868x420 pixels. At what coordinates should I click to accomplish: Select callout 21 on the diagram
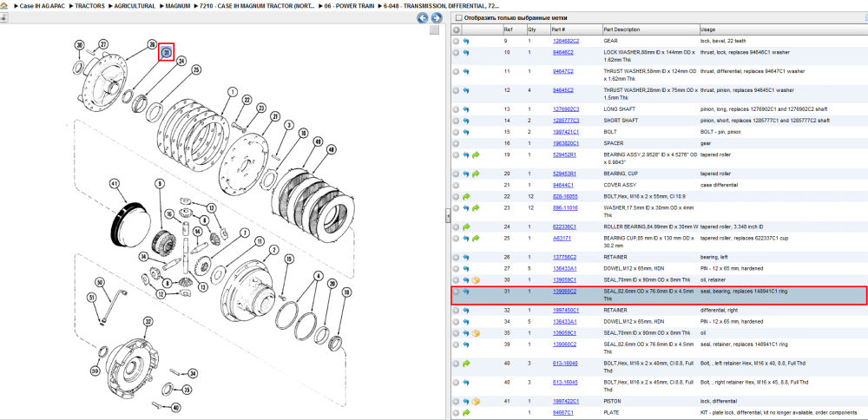[x=274, y=116]
